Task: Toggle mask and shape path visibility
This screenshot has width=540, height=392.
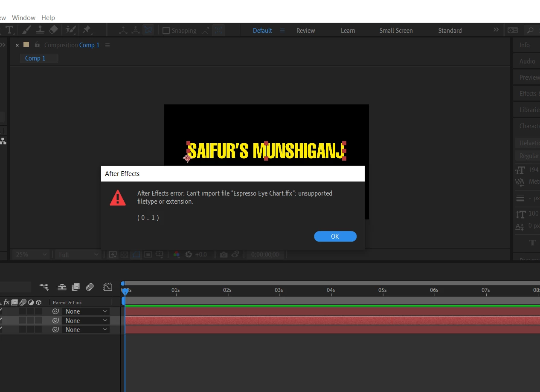Action: tap(136, 254)
